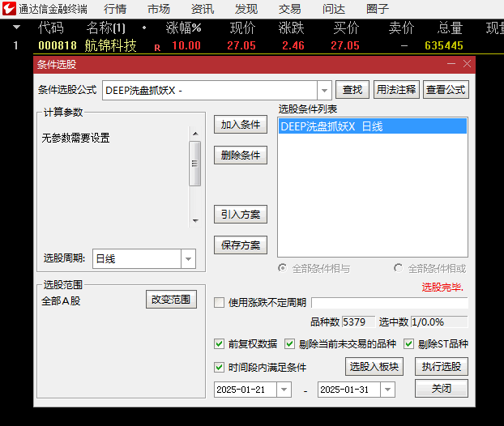Click the field right of 使用涨跌不定周期
The image size is (504, 426).
pyautogui.click(x=390, y=303)
